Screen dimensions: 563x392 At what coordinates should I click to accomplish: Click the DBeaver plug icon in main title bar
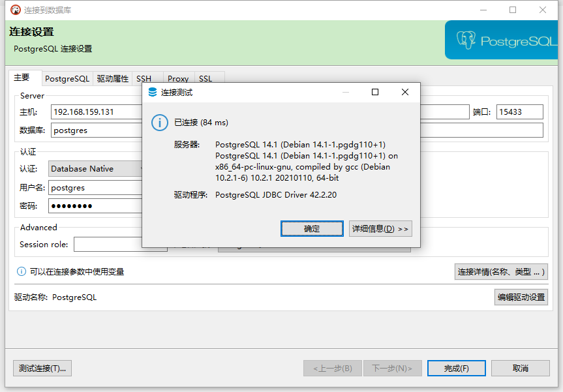[15, 10]
